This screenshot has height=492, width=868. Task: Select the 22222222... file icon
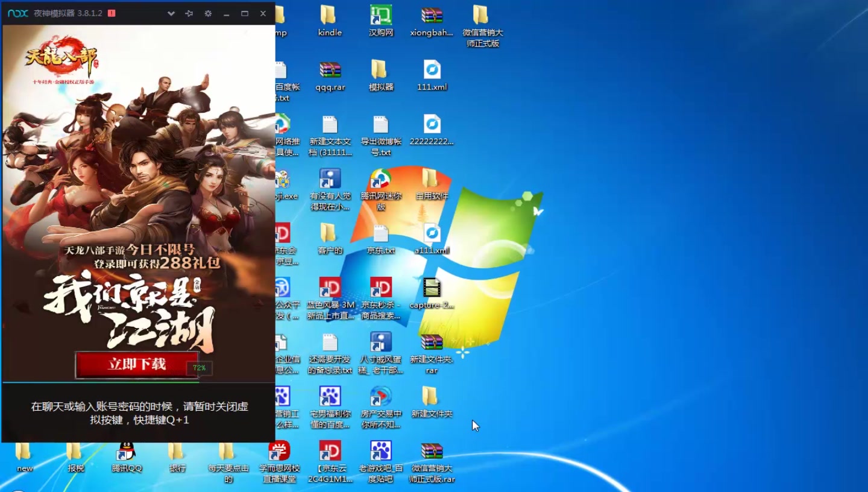(x=432, y=130)
